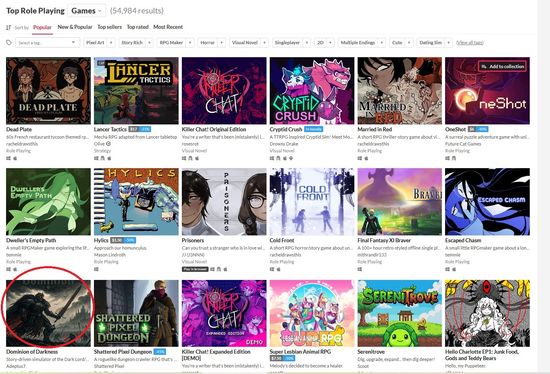Click the Story Rich tag label
The image size is (550, 374).
click(x=132, y=42)
